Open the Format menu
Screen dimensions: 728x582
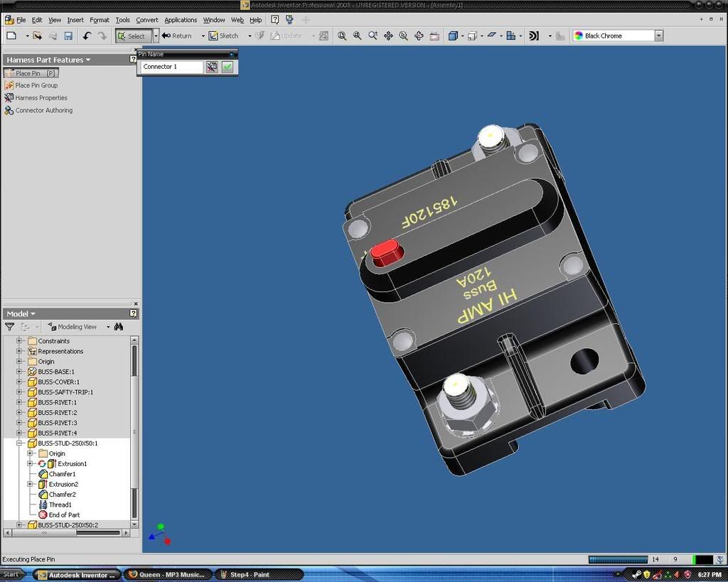coord(100,20)
